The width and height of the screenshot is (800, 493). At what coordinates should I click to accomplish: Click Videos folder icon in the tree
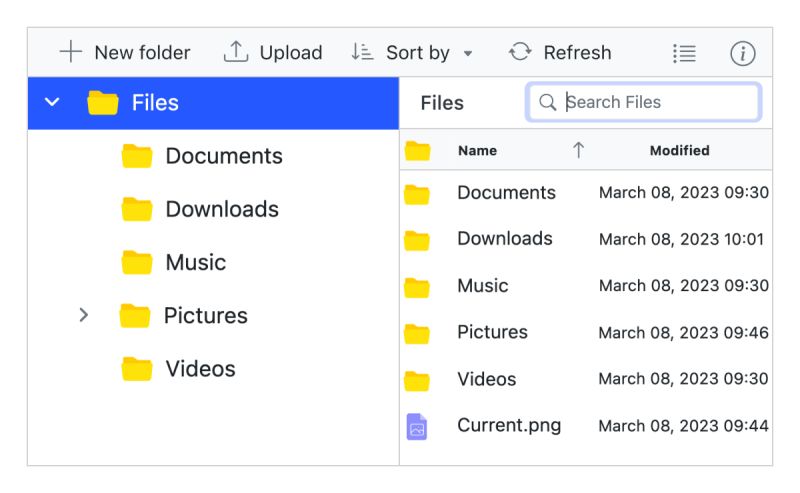(x=137, y=369)
